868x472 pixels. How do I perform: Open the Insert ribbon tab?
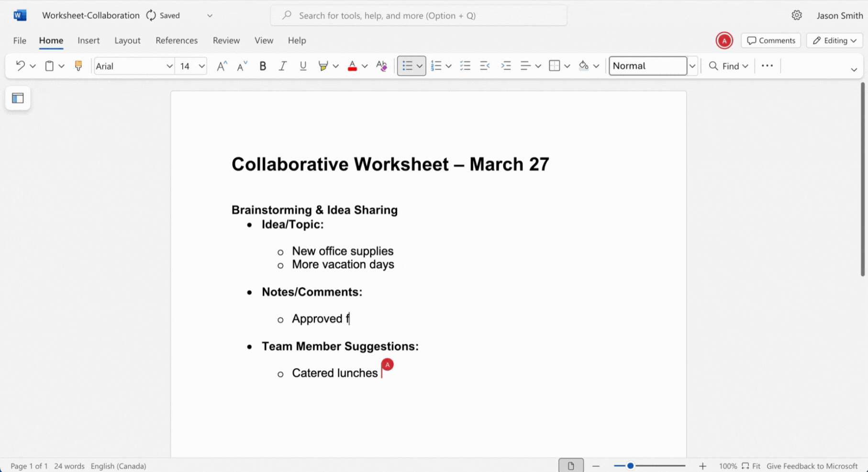tap(89, 41)
